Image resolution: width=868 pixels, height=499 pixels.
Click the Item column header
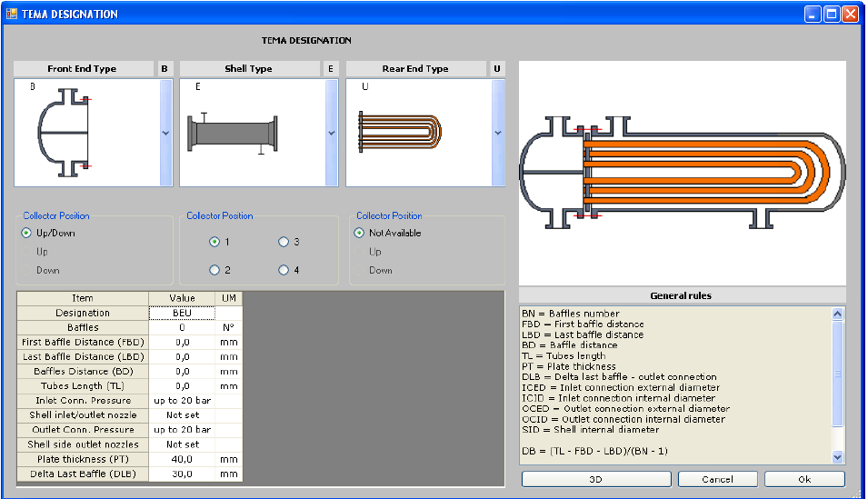click(x=83, y=298)
